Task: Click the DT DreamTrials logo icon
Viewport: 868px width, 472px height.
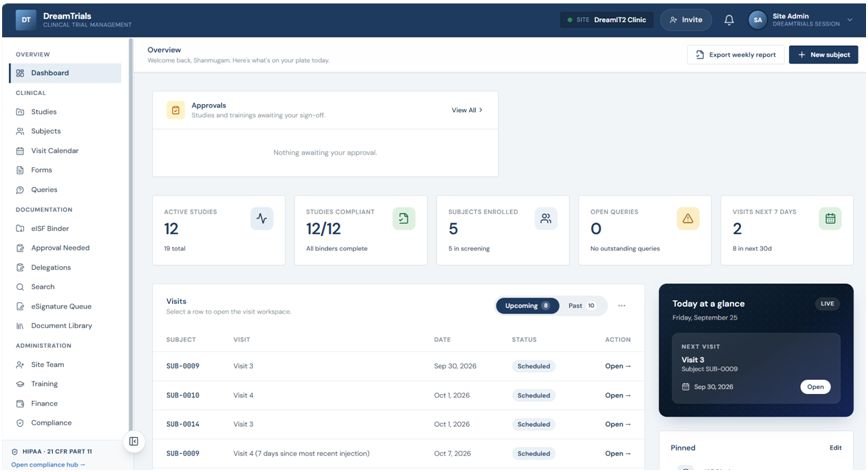Action: (x=26, y=20)
